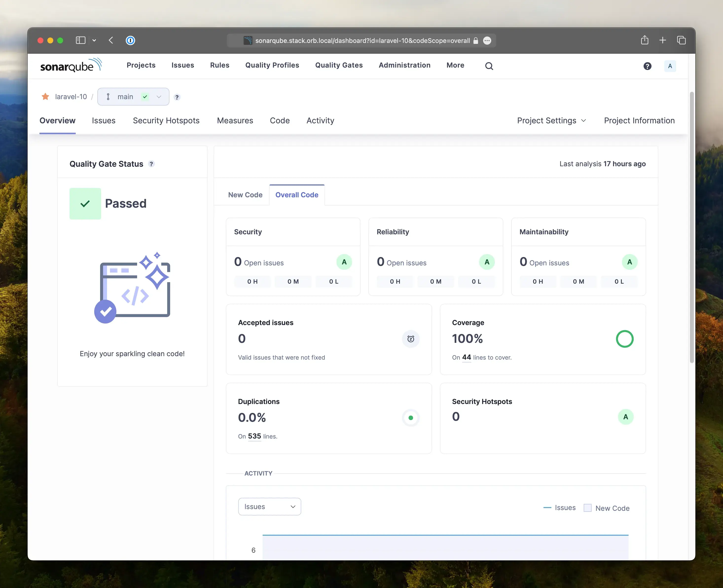Screen dimensions: 723x588
Task: Click the help question-mark icon near the avatar
Action: pos(648,66)
